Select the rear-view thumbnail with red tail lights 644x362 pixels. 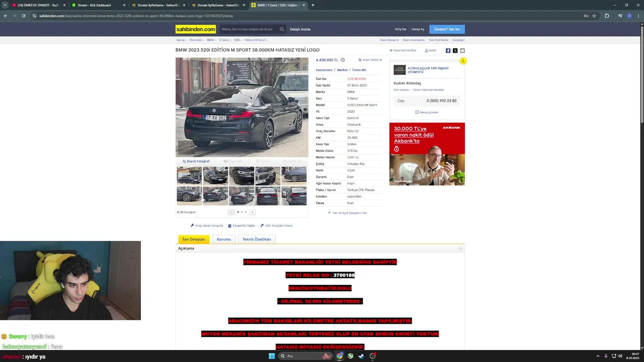[268, 196]
